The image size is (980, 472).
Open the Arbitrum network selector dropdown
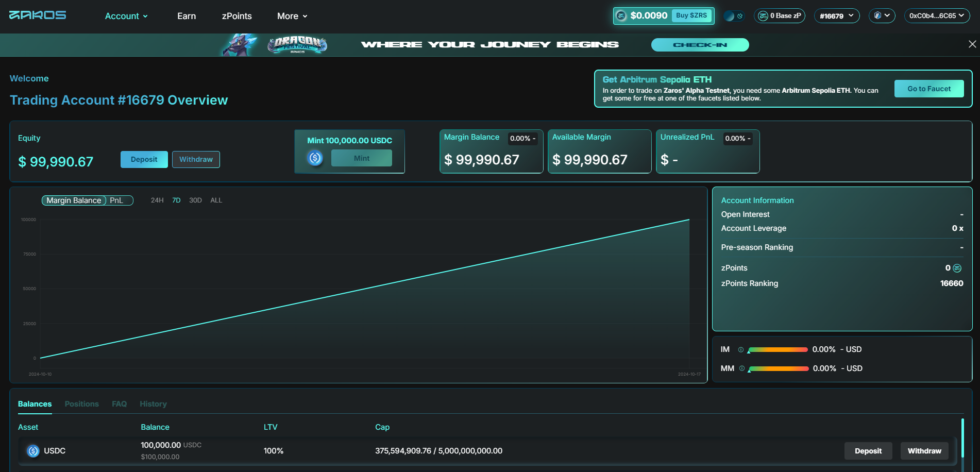click(882, 16)
